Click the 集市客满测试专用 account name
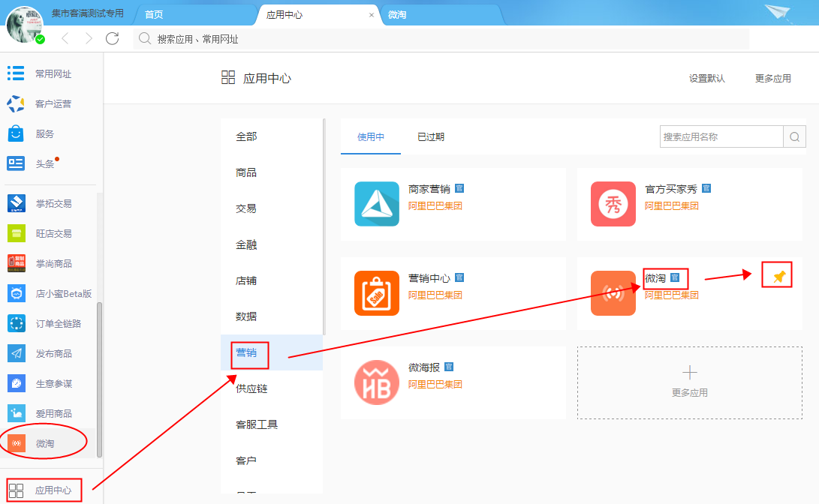The width and height of the screenshot is (819, 504). 87,13
